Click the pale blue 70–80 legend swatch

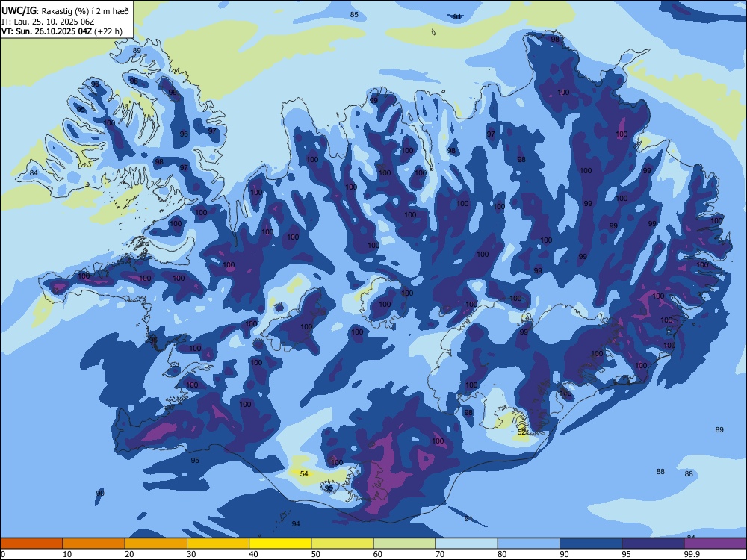click(x=467, y=544)
